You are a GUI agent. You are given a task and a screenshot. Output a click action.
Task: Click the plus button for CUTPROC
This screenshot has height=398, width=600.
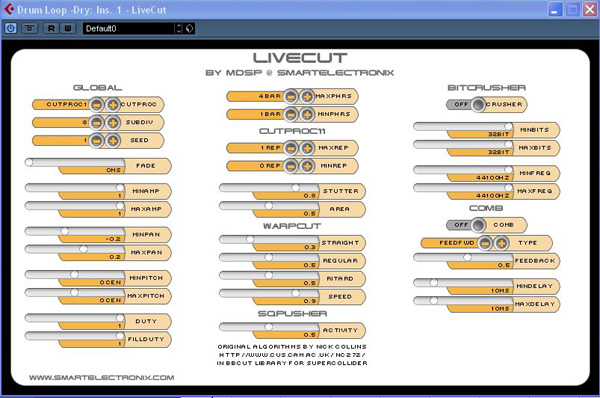pyautogui.click(x=113, y=104)
